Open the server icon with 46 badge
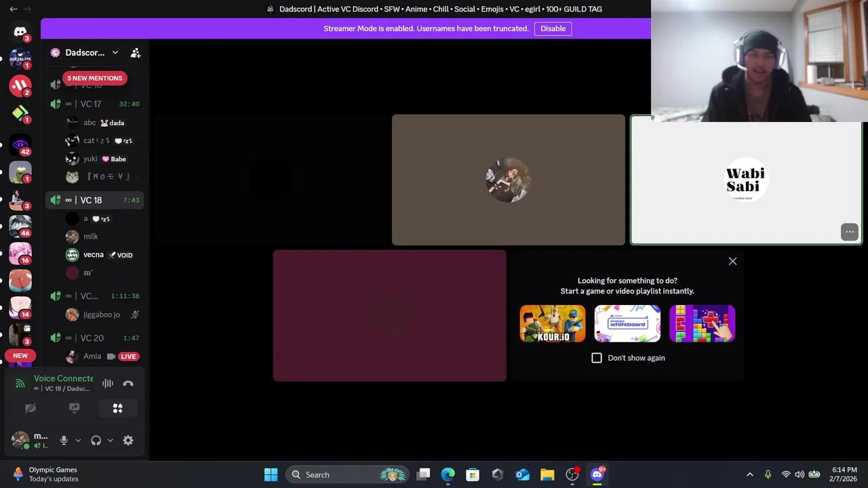Screen dimensions: 868x488 tap(20, 226)
